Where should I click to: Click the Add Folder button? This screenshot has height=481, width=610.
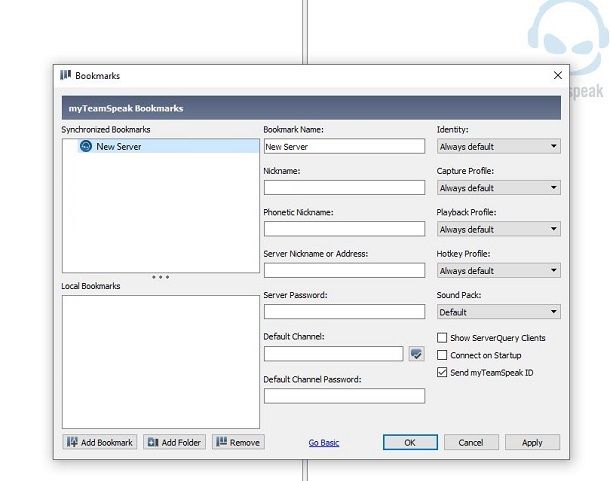pos(174,442)
